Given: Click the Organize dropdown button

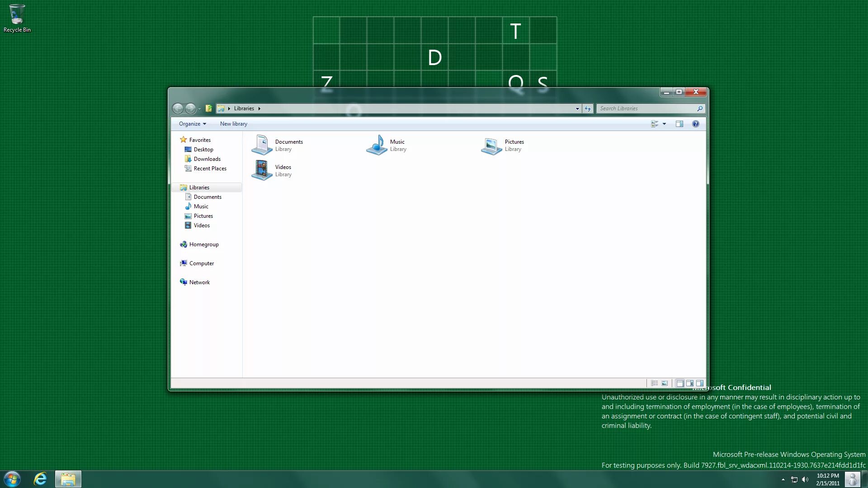Looking at the screenshot, I should click(192, 123).
